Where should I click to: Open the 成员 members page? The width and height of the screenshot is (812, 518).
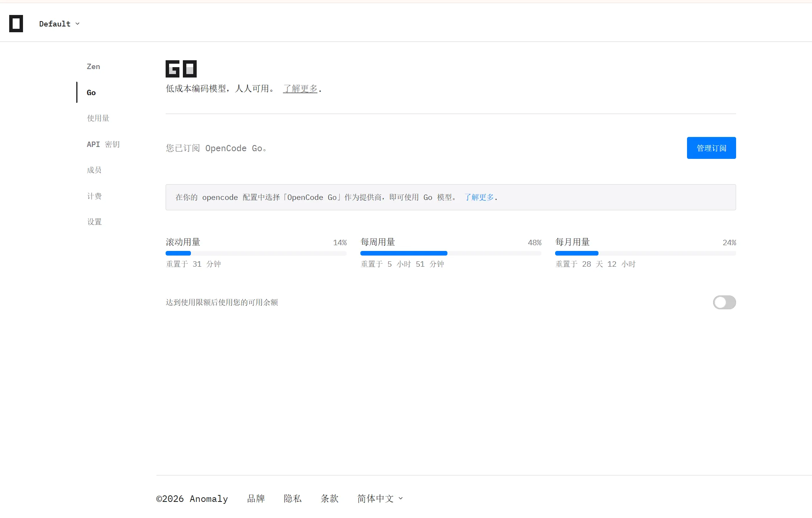point(94,170)
